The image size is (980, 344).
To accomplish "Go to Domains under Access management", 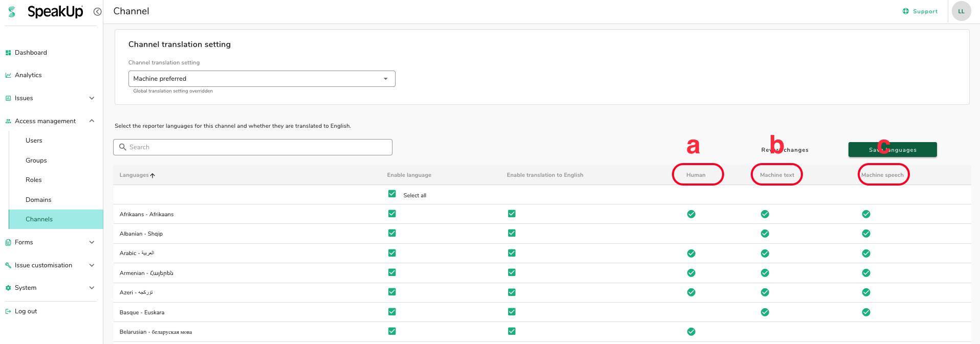I will pyautogui.click(x=38, y=200).
